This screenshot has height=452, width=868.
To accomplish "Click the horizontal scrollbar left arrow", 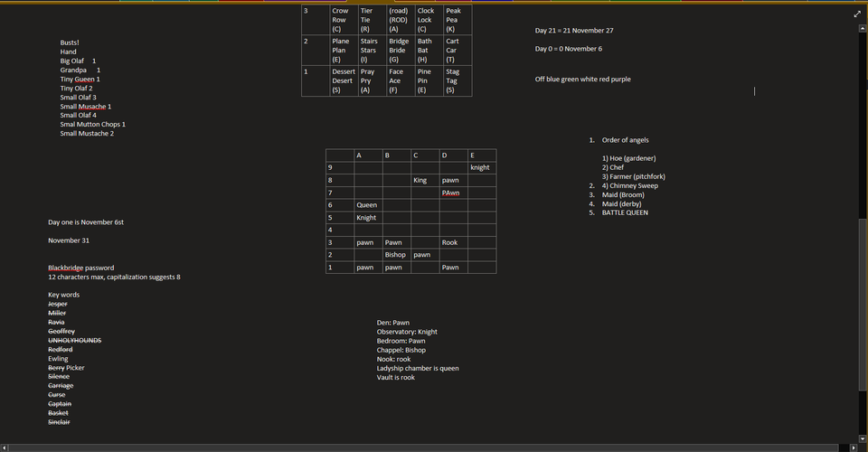I will tap(5, 447).
